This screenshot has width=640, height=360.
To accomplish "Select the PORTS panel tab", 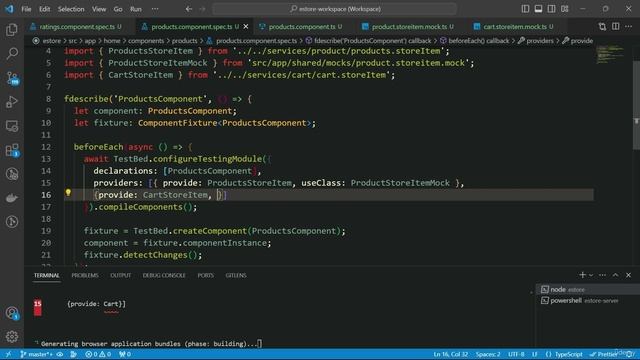I will [x=205, y=276].
